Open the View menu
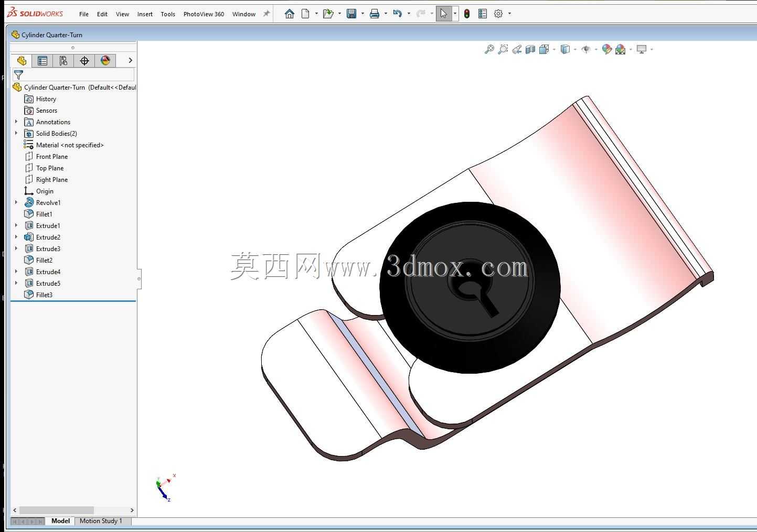757x532 pixels. point(122,14)
